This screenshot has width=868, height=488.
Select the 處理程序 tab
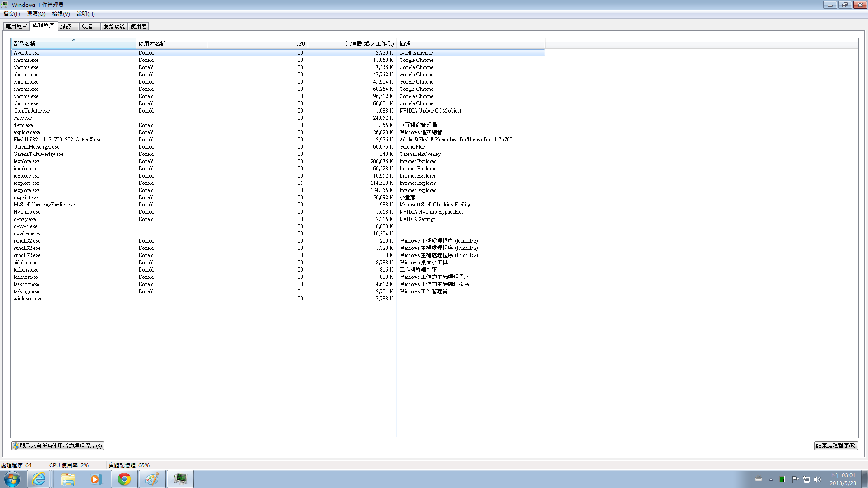coord(43,26)
